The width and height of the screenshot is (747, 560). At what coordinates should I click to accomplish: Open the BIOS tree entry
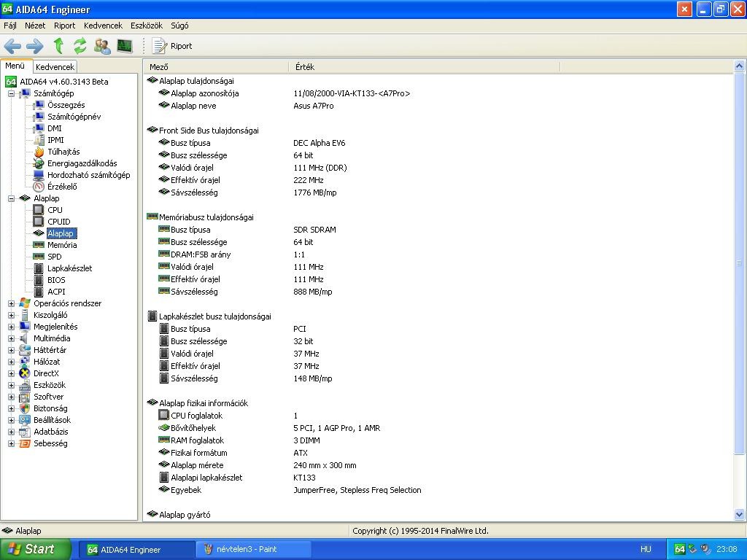tap(56, 280)
